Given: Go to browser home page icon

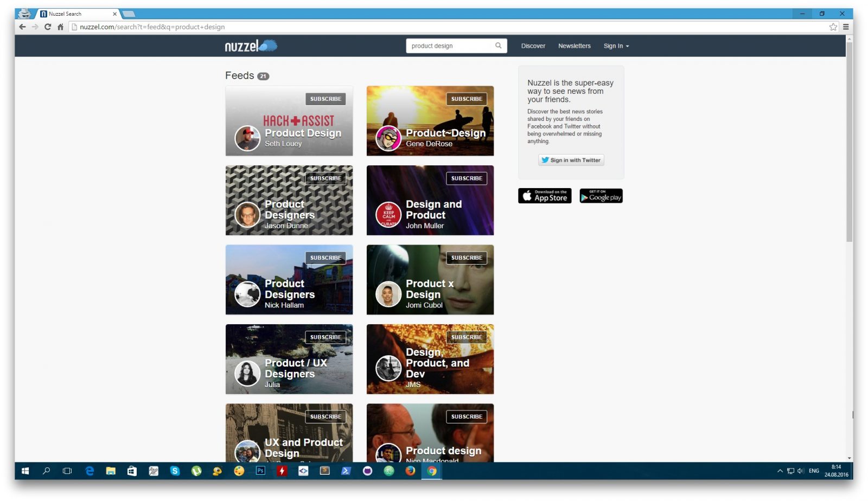Looking at the screenshot, I should [x=60, y=27].
